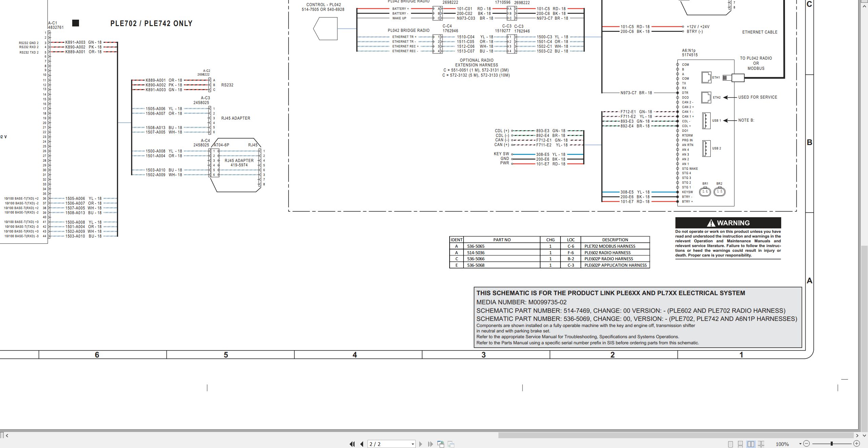
Task: Click the PLE702 / PLE742 ONLY heading
Action: tap(151, 23)
